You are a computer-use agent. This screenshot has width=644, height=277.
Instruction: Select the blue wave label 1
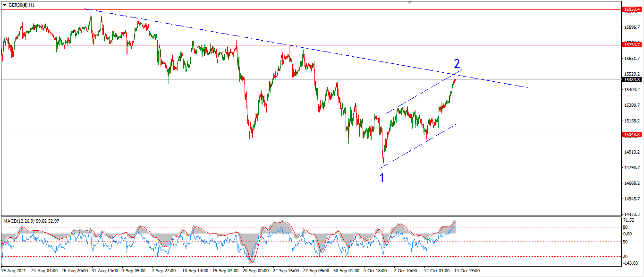(382, 177)
